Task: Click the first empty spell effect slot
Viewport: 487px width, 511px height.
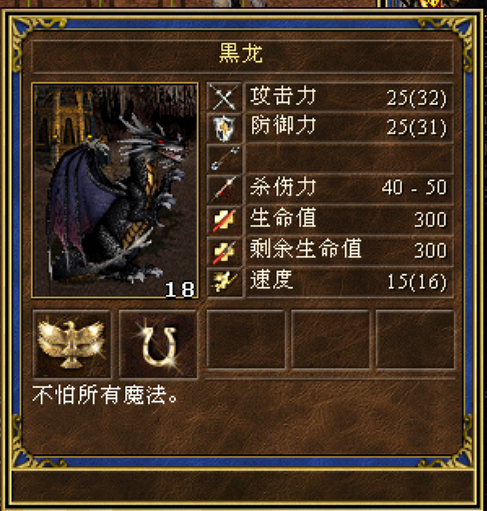Action: point(246,339)
